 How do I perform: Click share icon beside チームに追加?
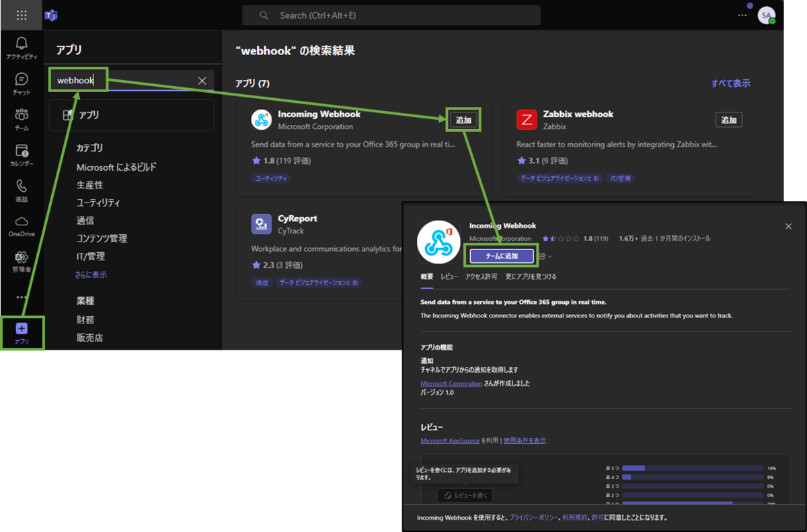pyautogui.click(x=542, y=256)
